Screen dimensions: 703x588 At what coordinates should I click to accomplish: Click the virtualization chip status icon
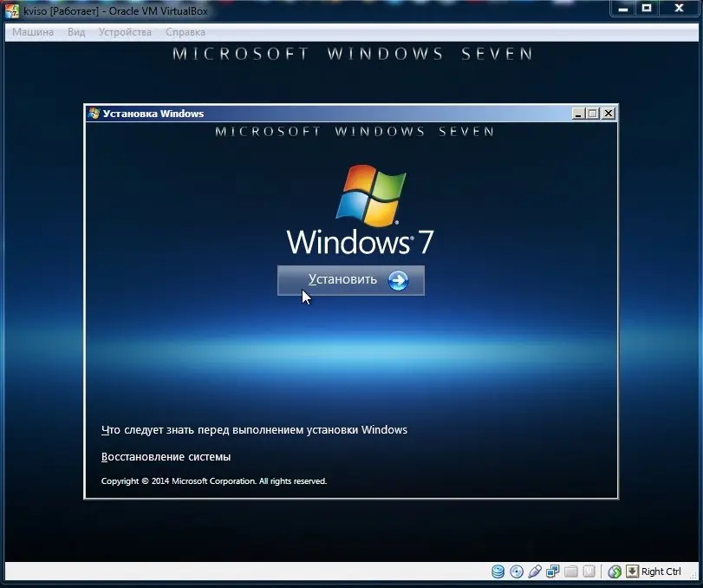pos(589,572)
